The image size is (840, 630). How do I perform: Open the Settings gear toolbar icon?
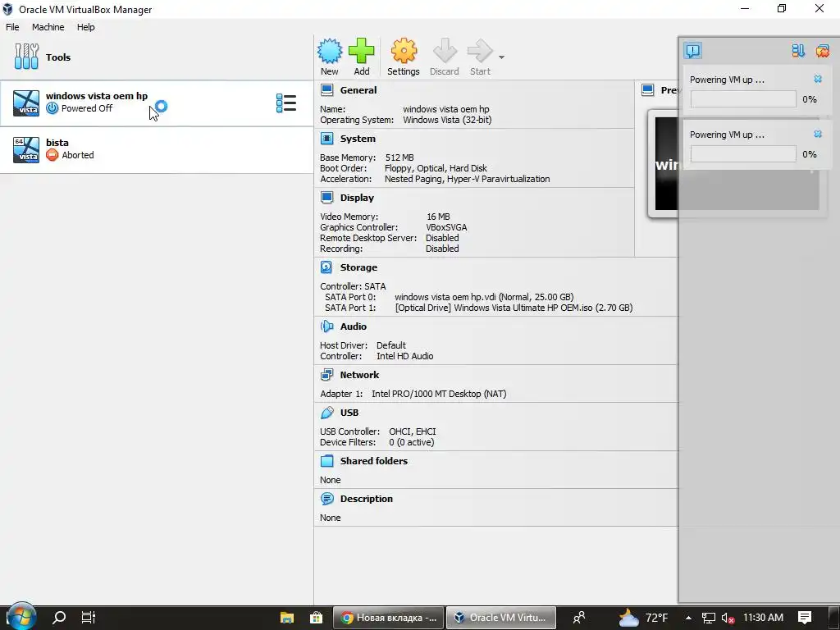(x=404, y=52)
